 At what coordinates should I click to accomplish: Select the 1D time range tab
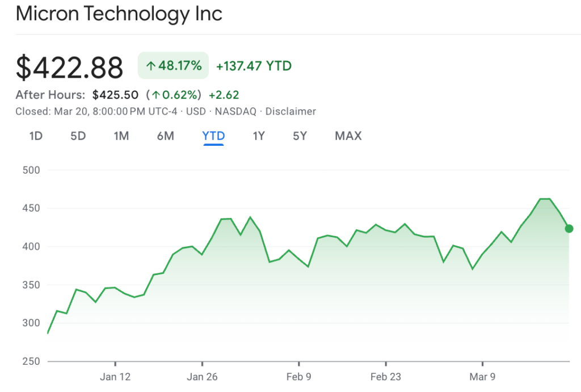[36, 136]
